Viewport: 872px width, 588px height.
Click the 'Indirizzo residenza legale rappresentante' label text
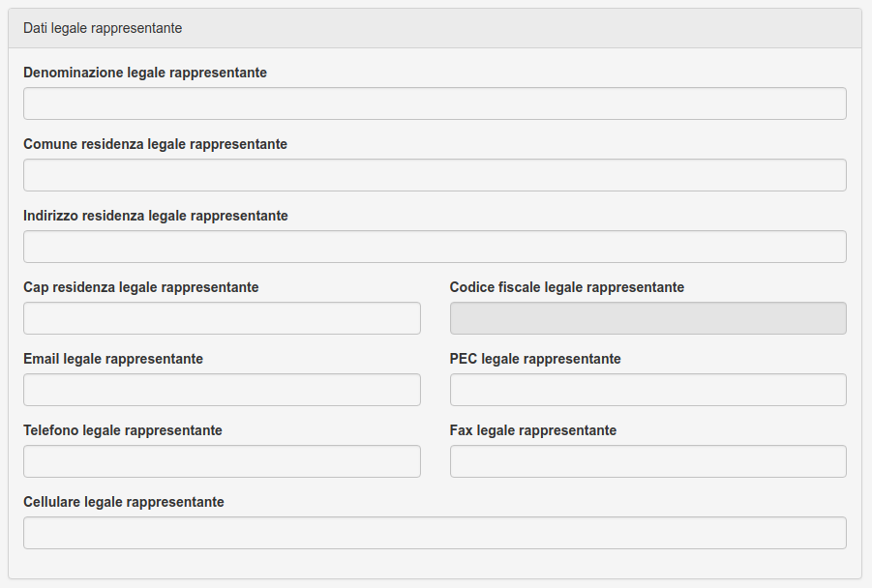156,216
